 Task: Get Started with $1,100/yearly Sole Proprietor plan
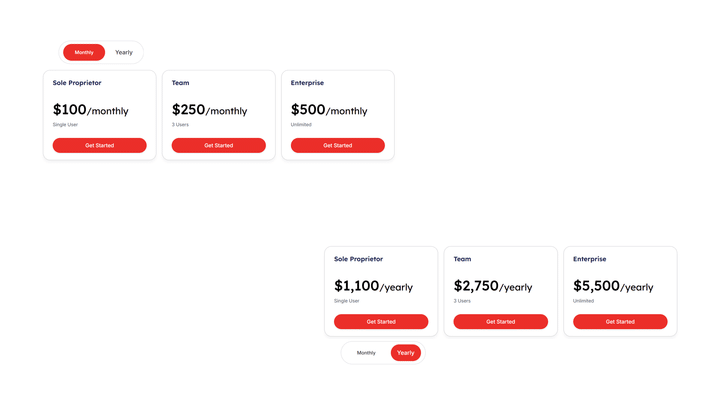381,322
